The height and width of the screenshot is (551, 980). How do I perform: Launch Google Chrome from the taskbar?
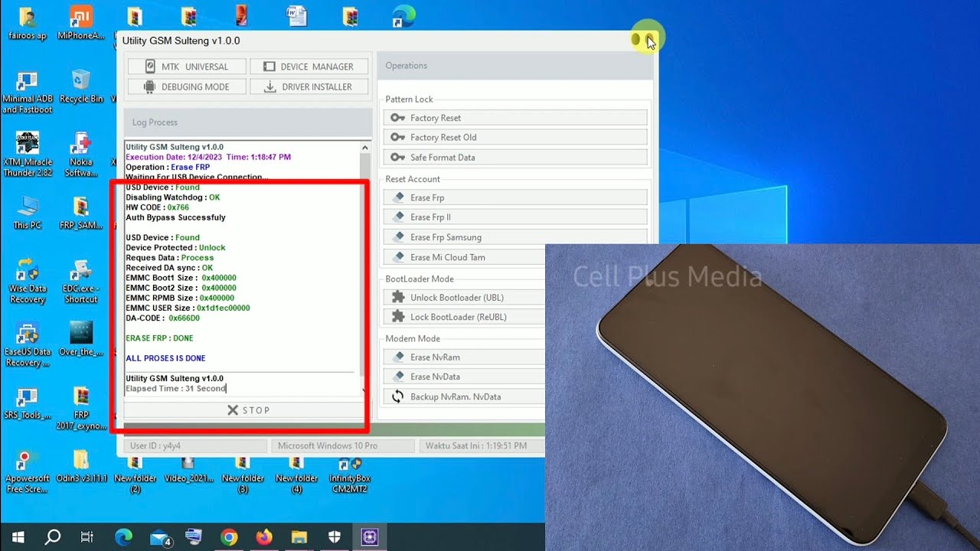click(229, 536)
